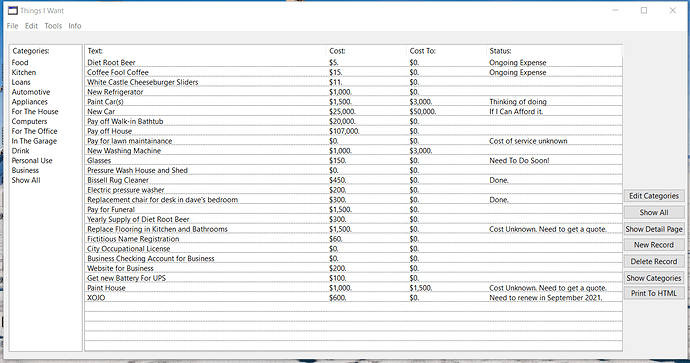This screenshot has width=690, height=363.
Task: Select City Occupational License row
Action: [353, 249]
